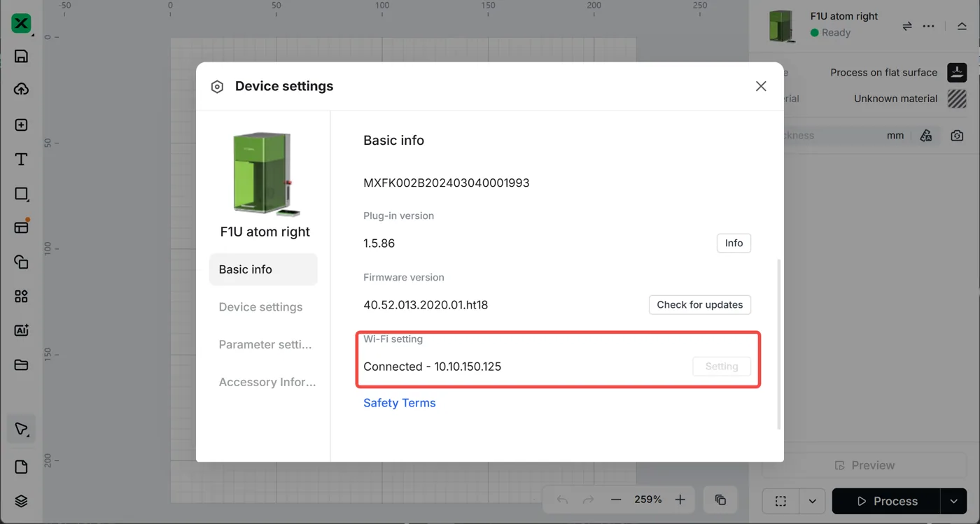Click the unknown material hatched swatch
Screen dimensions: 980x524
click(x=957, y=99)
